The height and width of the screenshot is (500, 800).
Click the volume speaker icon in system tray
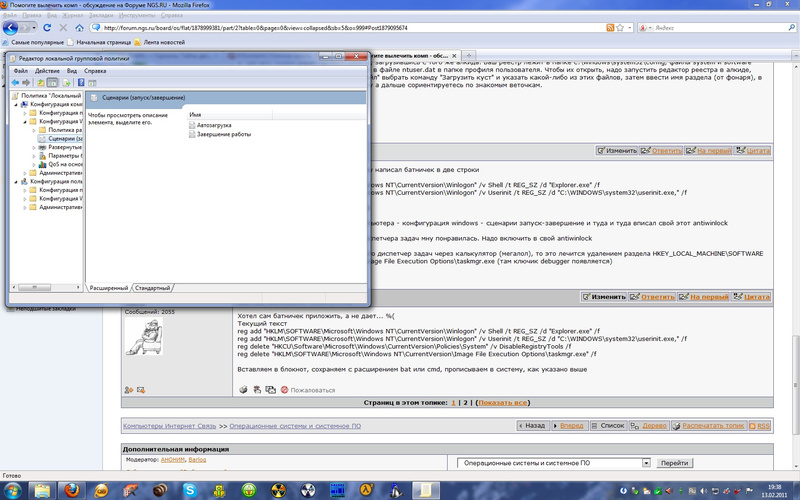704,491
